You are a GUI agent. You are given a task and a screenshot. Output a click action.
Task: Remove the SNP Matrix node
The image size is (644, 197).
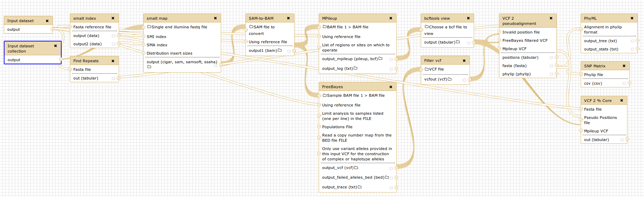point(624,66)
